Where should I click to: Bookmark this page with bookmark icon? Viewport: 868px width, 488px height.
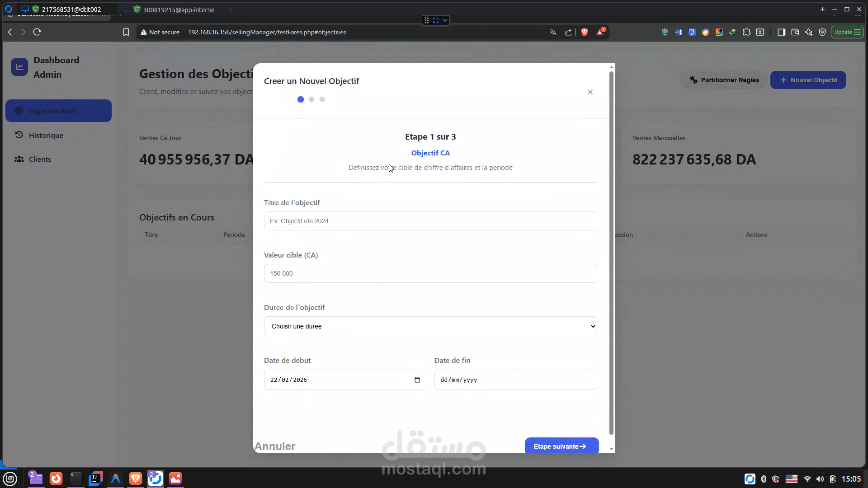pos(126,32)
